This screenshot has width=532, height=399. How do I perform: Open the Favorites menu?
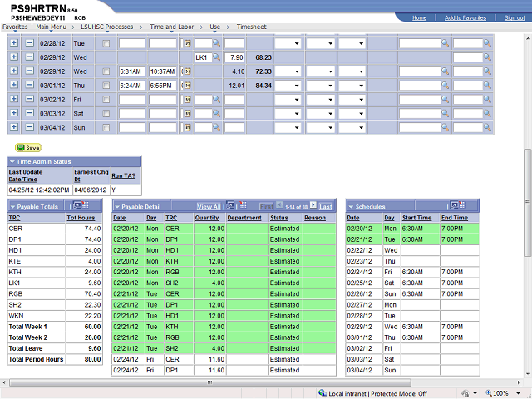coord(15,27)
